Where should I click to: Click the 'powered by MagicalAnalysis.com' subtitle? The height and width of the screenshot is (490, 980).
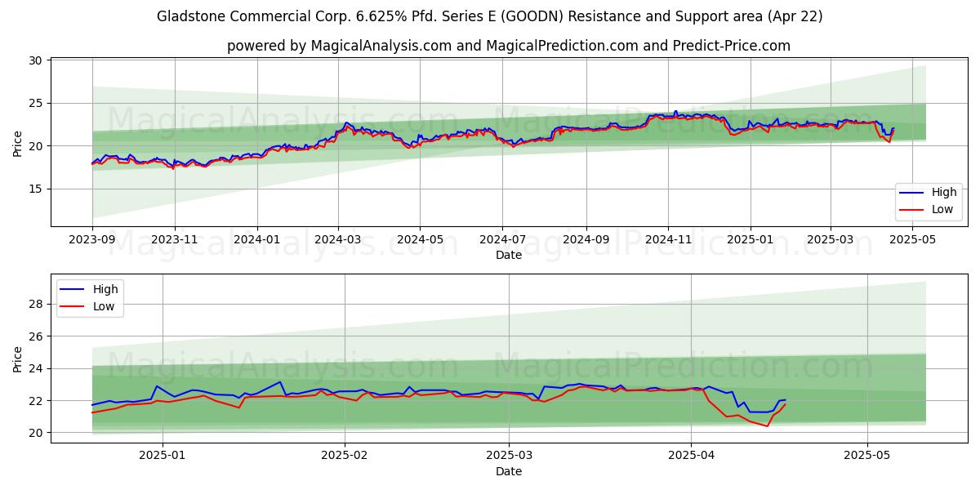tap(508, 46)
